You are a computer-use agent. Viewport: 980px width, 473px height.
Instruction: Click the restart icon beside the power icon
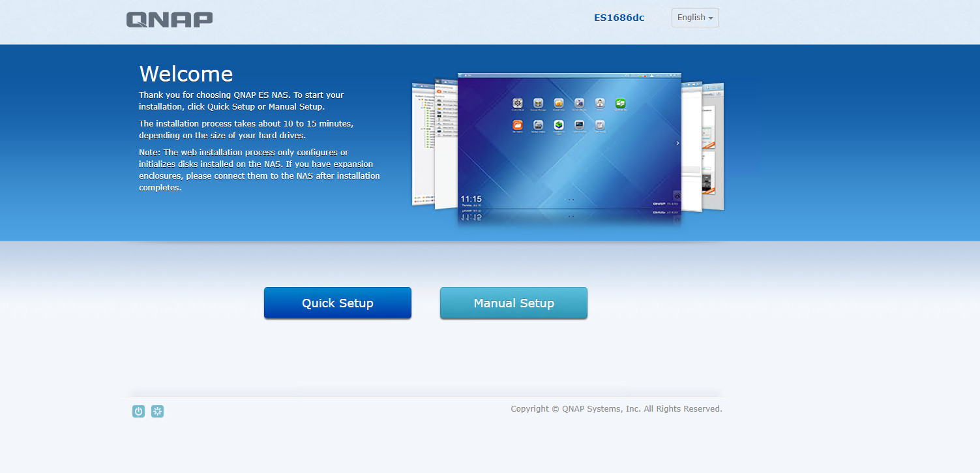click(157, 411)
